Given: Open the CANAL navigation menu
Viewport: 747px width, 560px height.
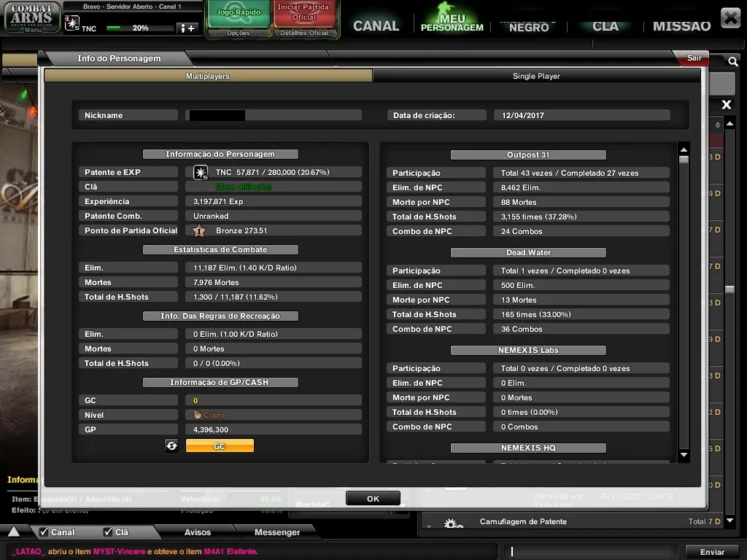Looking at the screenshot, I should 376,26.
